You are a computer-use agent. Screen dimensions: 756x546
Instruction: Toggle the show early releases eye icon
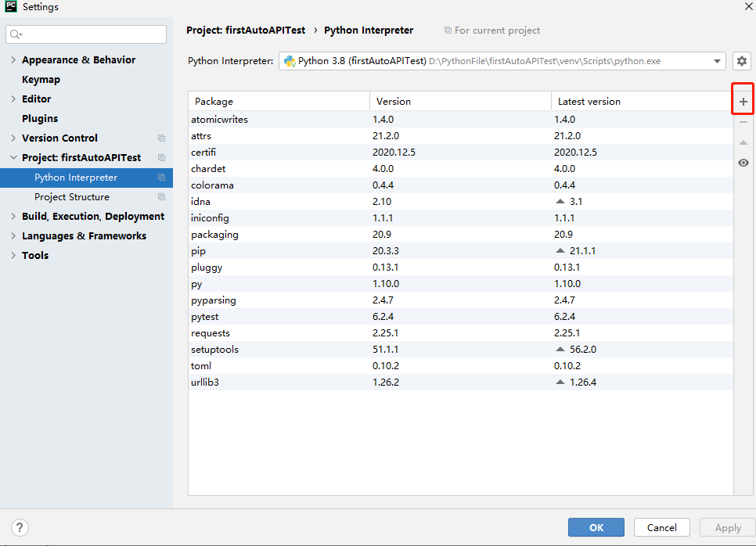(743, 163)
